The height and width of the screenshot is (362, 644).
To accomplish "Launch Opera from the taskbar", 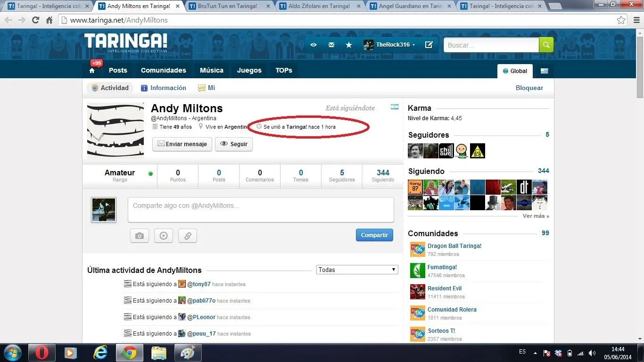I will pos(41,353).
